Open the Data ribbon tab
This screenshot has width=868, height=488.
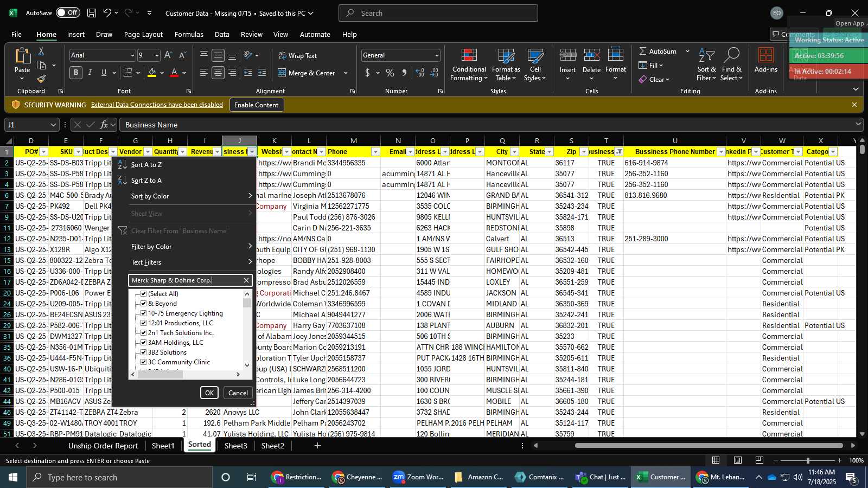tap(222, 34)
